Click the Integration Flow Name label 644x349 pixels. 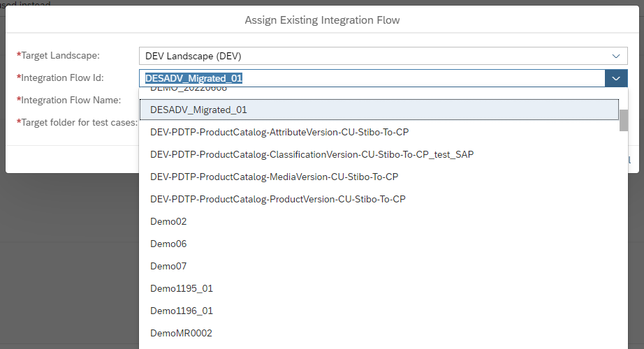[71, 100]
